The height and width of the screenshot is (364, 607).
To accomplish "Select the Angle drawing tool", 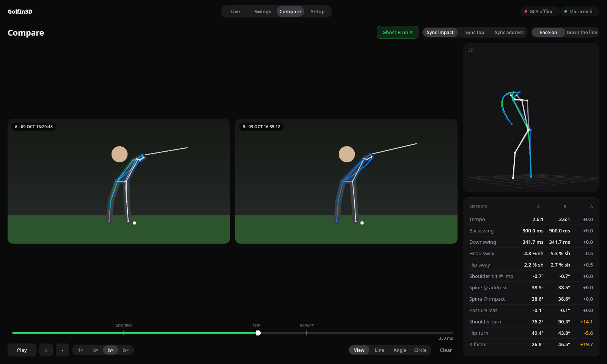I will point(400,350).
